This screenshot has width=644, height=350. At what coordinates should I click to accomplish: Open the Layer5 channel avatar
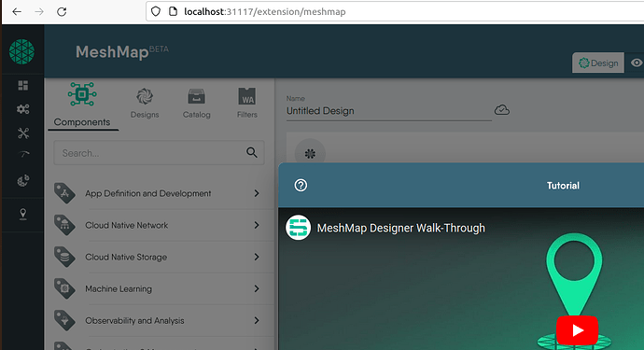pos(298,228)
